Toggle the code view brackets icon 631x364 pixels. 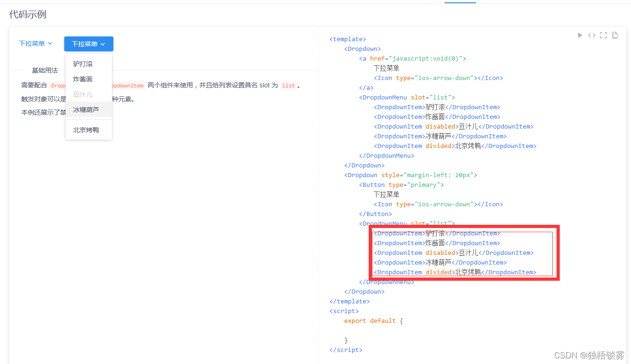pyautogui.click(x=592, y=35)
